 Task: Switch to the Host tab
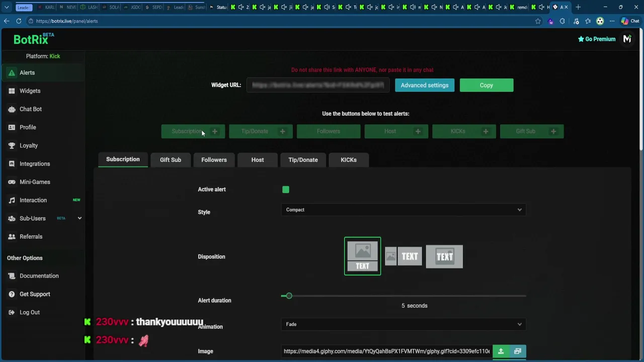click(258, 160)
